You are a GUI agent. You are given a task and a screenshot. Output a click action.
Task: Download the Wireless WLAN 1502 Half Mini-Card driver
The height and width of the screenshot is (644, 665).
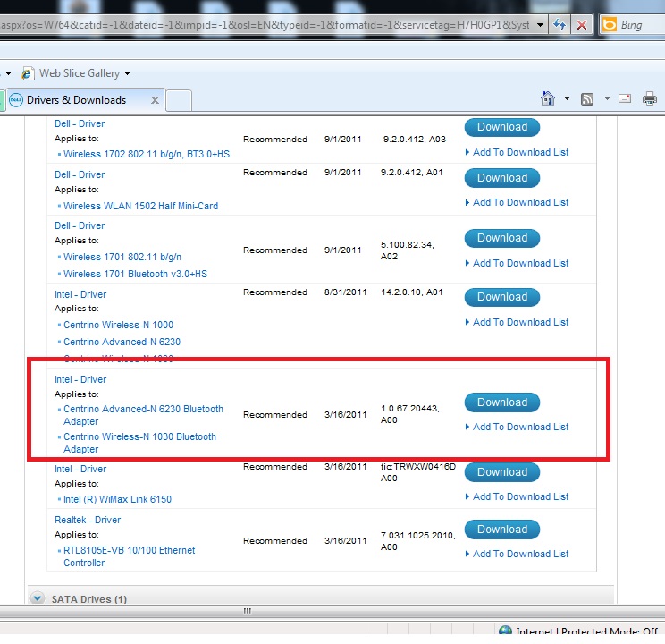[x=502, y=178]
